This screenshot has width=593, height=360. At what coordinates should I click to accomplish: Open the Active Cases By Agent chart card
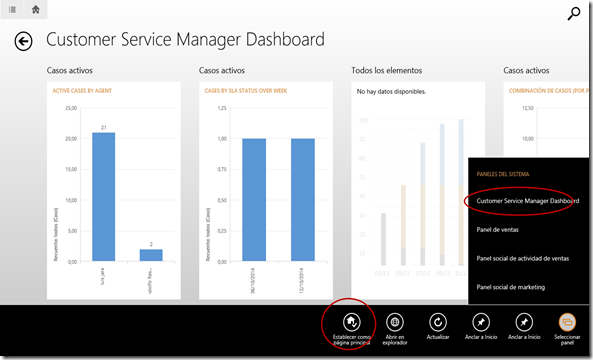[x=114, y=190]
